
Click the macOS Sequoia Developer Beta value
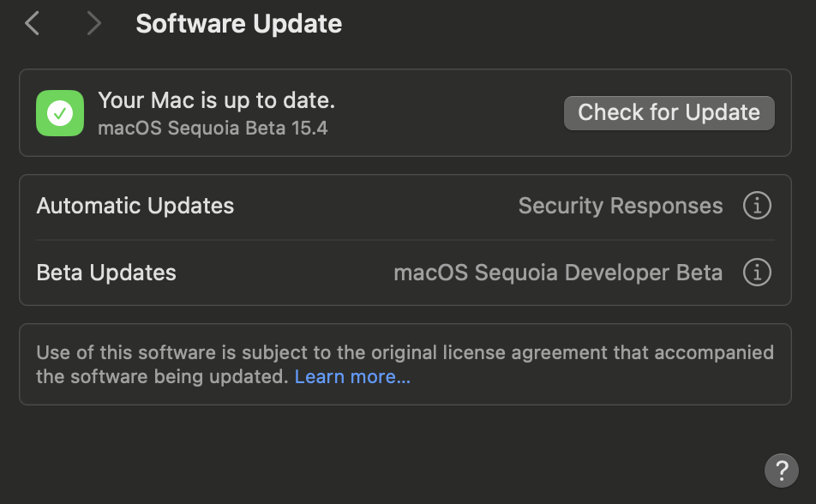click(557, 273)
